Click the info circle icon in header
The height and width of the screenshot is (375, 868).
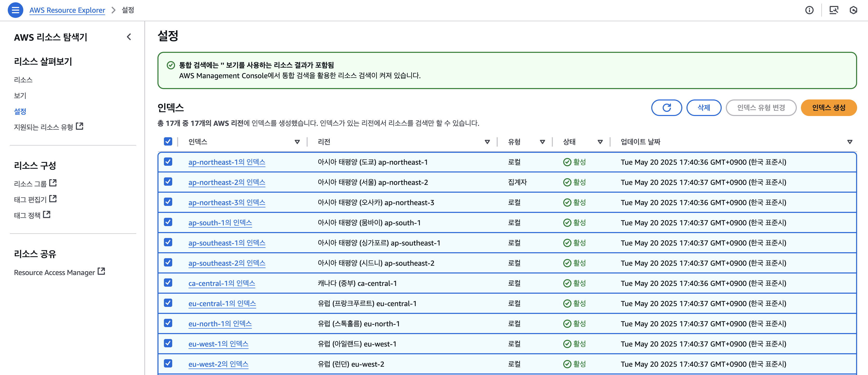pos(809,10)
